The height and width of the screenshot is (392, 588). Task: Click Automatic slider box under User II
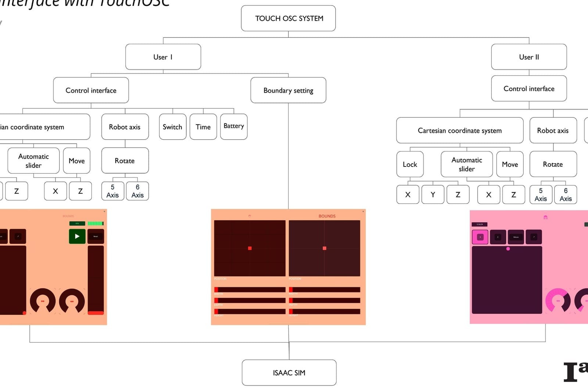coord(467,164)
